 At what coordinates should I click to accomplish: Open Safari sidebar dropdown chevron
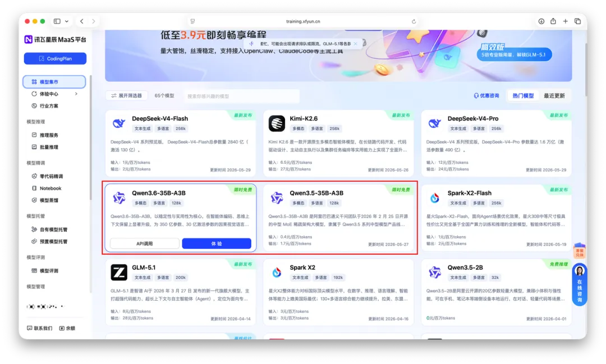point(67,21)
